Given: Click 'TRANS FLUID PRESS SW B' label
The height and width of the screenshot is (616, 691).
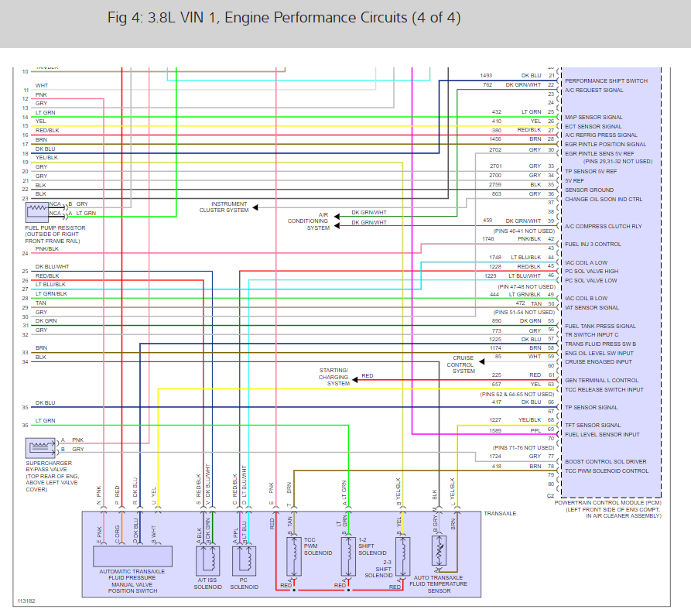Looking at the screenshot, I should coord(600,344).
